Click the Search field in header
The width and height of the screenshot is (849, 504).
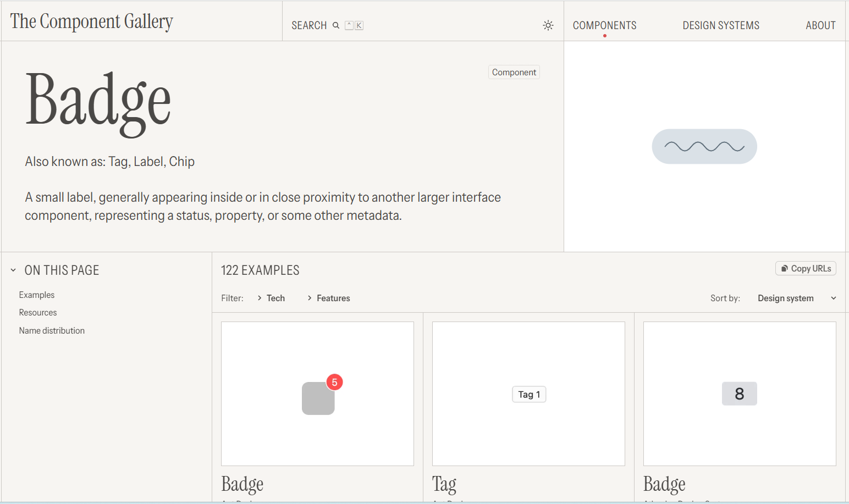[309, 25]
